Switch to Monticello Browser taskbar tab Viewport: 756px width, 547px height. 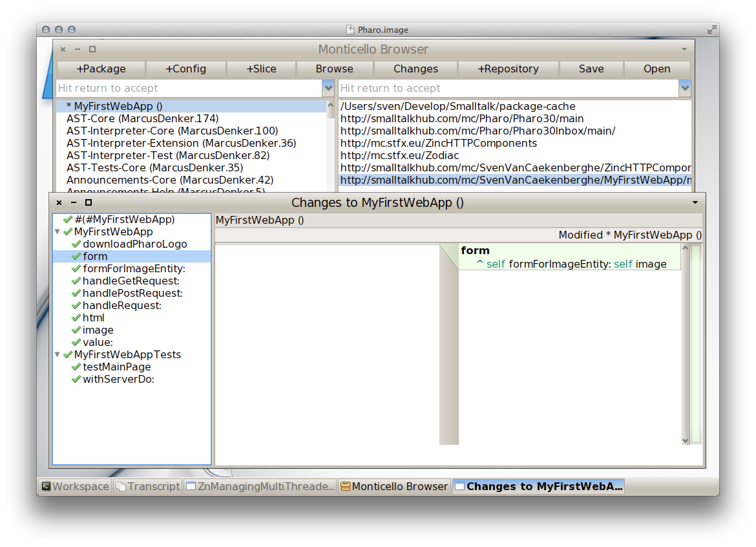point(394,486)
